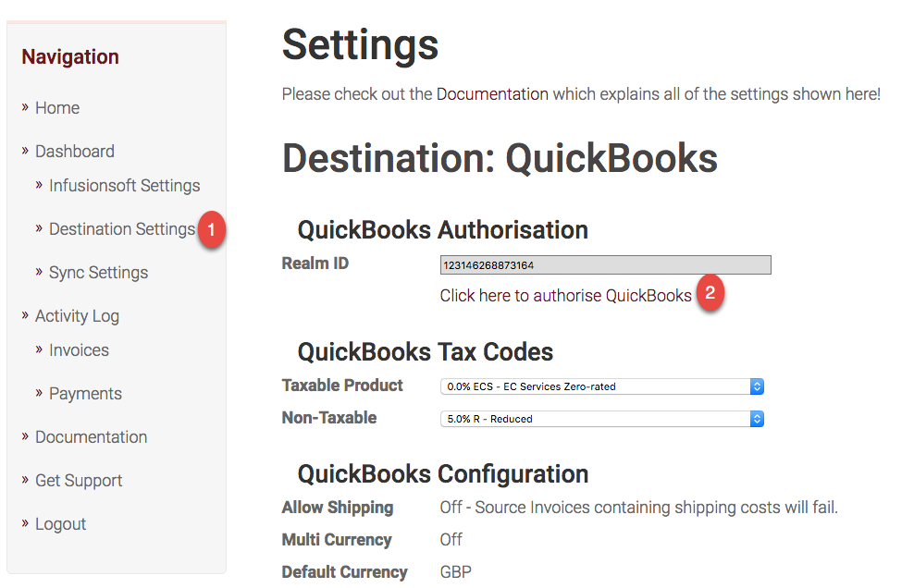This screenshot has width=914, height=588.
Task: Click the red step 2 marker badge
Action: click(x=710, y=292)
